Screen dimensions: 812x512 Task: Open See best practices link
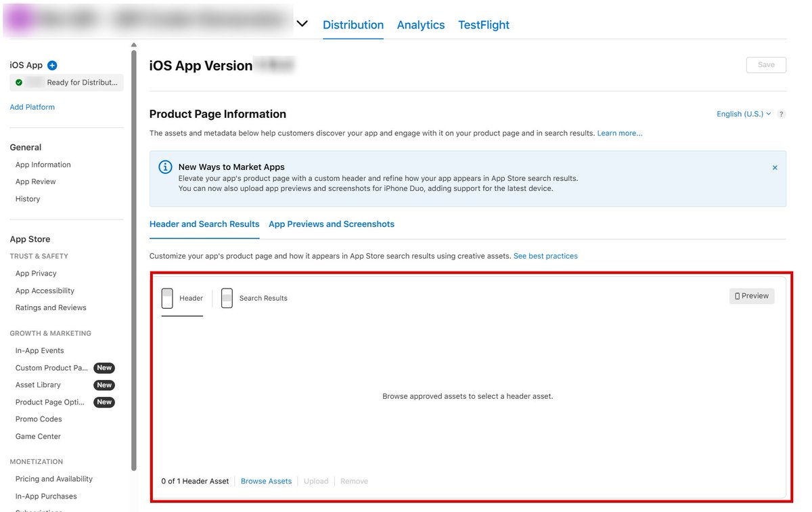pyautogui.click(x=545, y=256)
